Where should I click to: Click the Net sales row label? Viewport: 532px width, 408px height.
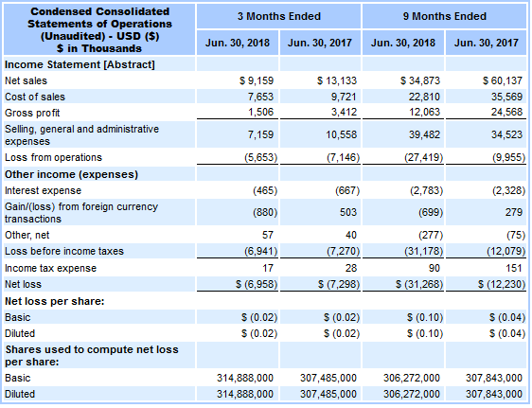[x=27, y=80]
